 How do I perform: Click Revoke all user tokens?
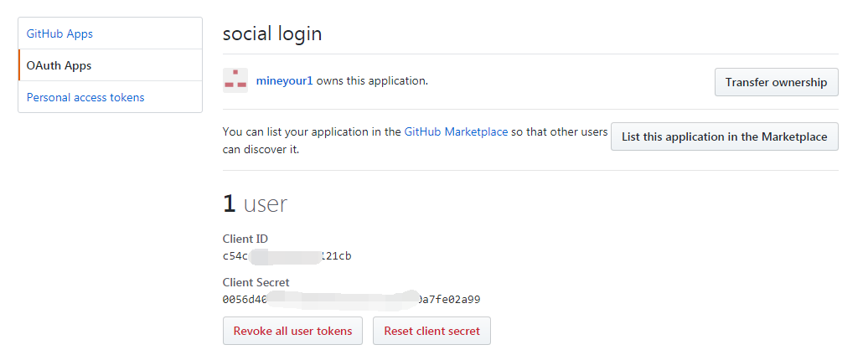(292, 331)
